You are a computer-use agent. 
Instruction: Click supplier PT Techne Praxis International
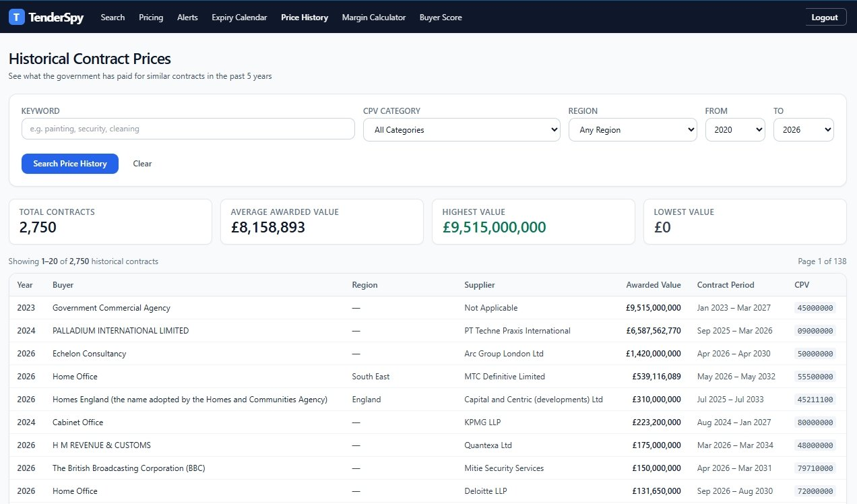click(517, 331)
